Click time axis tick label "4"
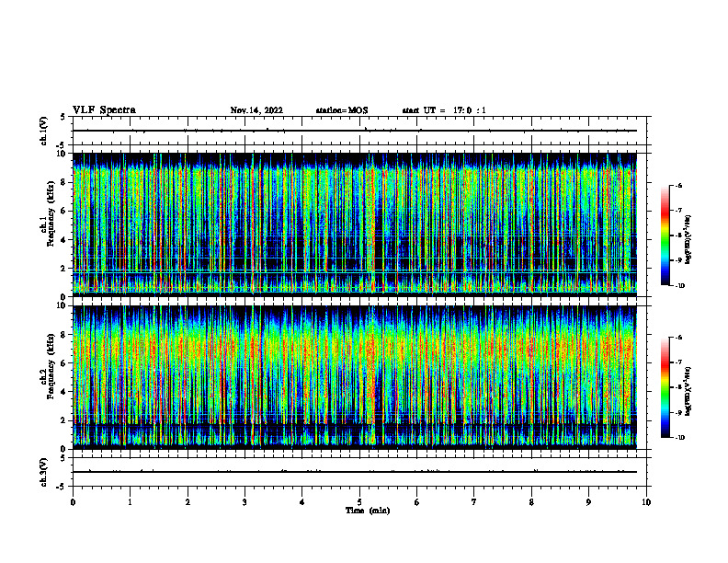728x563 pixels. click(x=302, y=502)
